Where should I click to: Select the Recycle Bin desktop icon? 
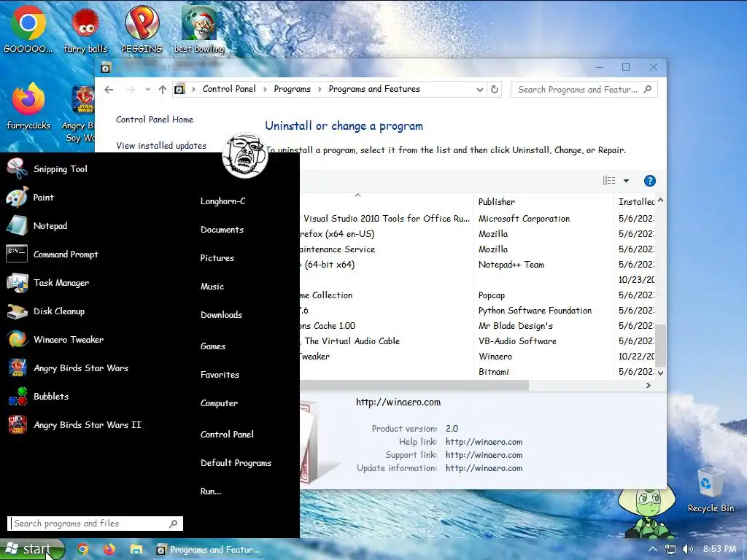coord(711,489)
